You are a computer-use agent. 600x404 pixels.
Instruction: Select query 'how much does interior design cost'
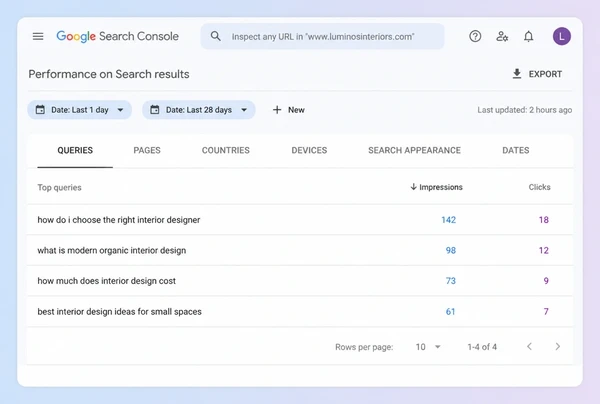point(106,281)
